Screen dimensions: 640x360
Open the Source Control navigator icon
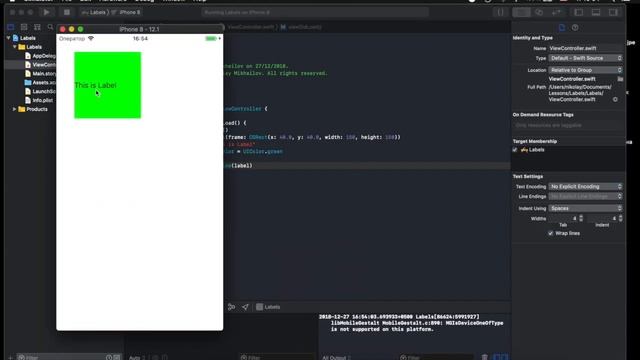coord(24,27)
